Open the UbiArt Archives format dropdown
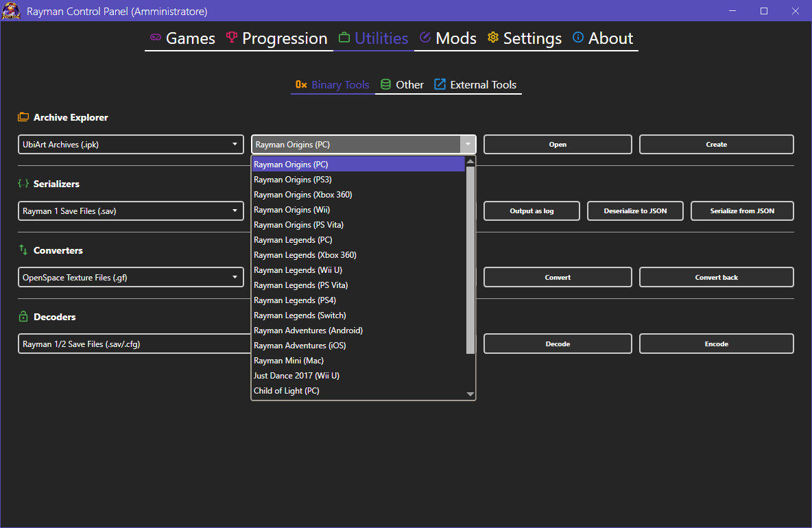The image size is (812, 528). pyautogui.click(x=235, y=144)
